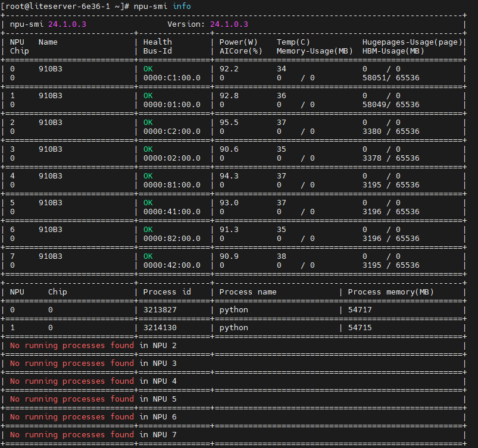478x448 pixels.
Task: Select HBM usage value 58051/65536
Action: (x=390, y=78)
